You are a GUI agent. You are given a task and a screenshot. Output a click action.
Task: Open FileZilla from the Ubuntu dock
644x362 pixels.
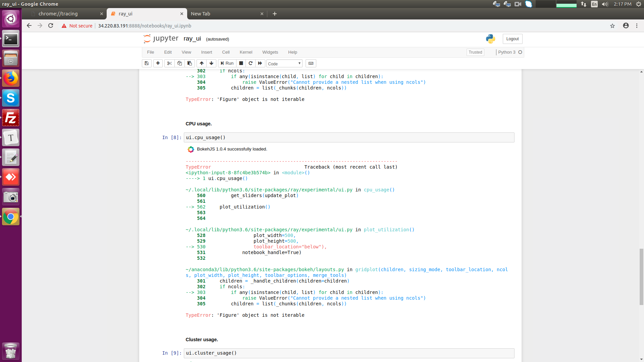click(11, 118)
